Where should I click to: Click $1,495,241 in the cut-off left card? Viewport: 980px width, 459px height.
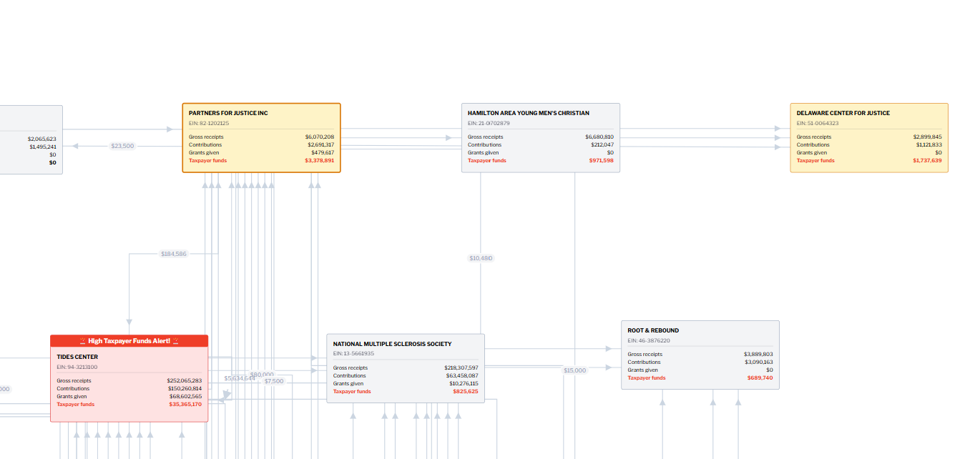[43, 147]
